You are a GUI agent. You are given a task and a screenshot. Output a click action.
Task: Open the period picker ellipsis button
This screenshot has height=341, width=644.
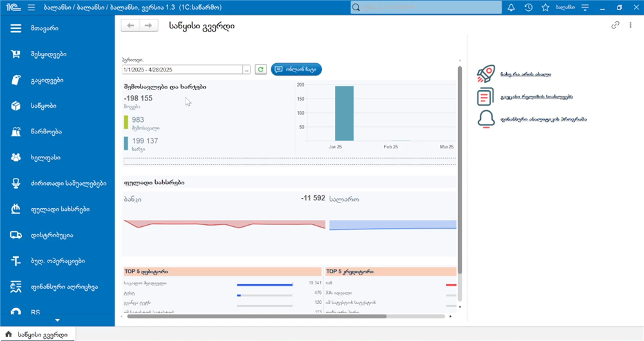[x=247, y=70]
